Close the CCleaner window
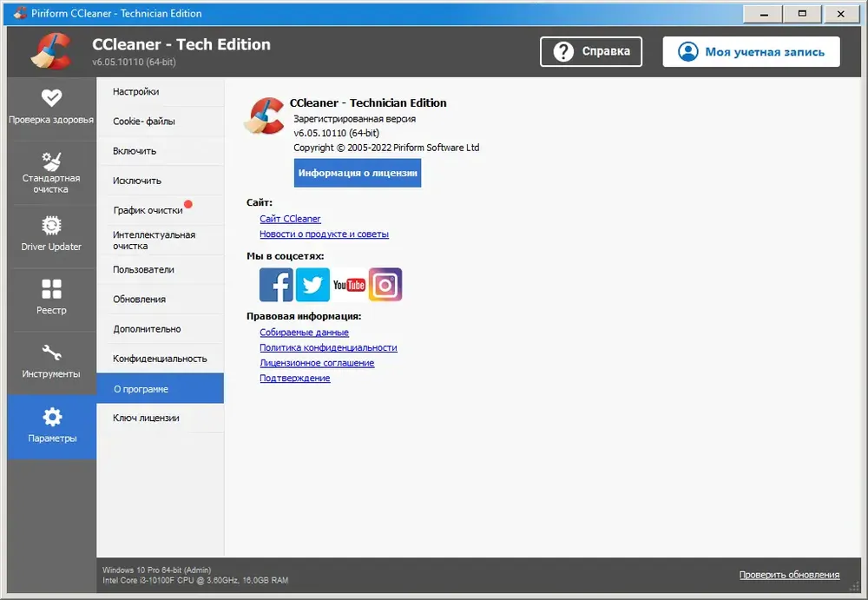The image size is (868, 600). 841,14
